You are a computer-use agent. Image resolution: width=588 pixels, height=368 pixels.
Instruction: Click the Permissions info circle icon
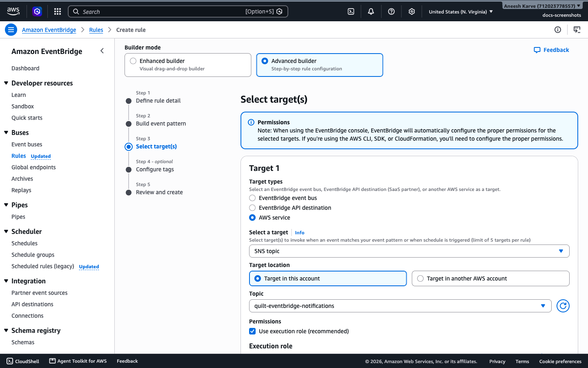pyautogui.click(x=251, y=122)
